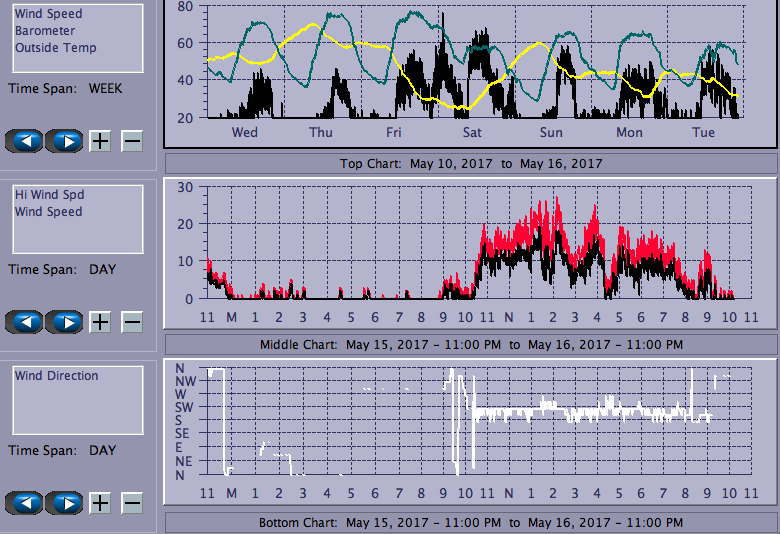This screenshot has width=780, height=534.
Task: Click the plus button for the bottom chart
Action: pyautogui.click(x=100, y=502)
